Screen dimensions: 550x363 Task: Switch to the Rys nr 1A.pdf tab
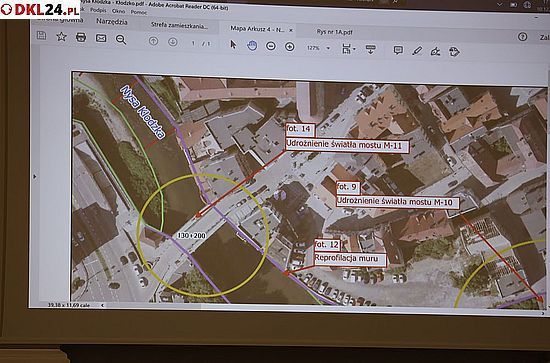click(334, 32)
